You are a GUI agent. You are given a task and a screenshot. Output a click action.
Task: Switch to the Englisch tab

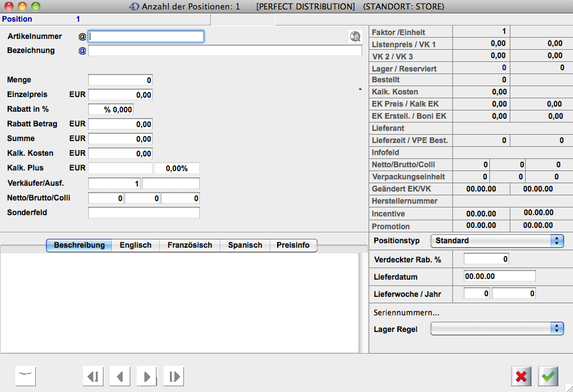coord(135,245)
